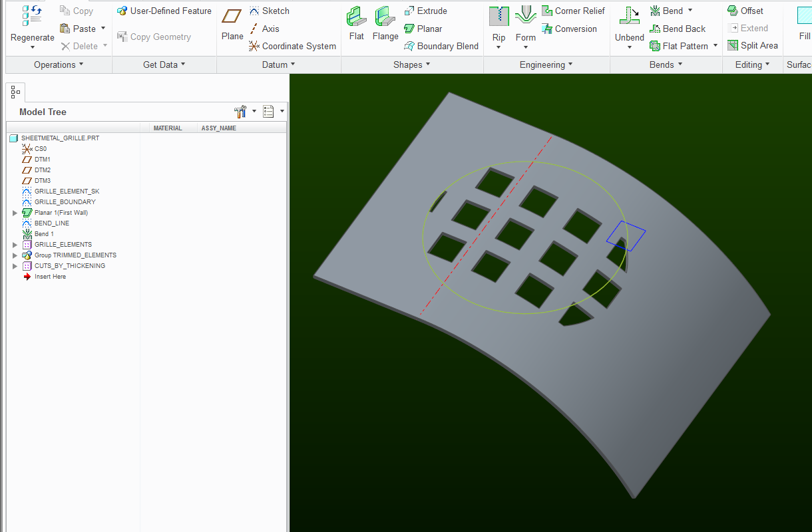812x532 pixels.
Task: Click the Rip tool icon
Action: (499, 17)
